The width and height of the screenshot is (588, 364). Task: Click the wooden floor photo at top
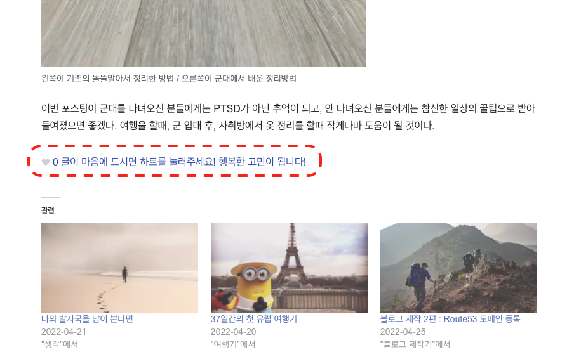(204, 33)
